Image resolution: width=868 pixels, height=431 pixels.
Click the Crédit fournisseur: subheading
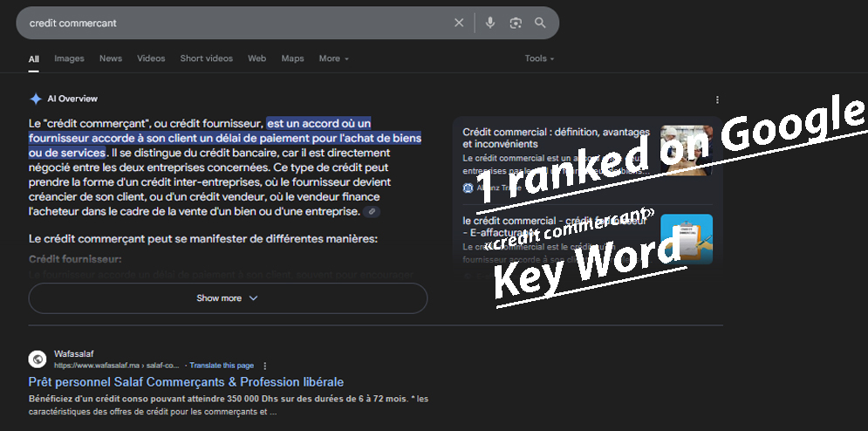tap(75, 259)
